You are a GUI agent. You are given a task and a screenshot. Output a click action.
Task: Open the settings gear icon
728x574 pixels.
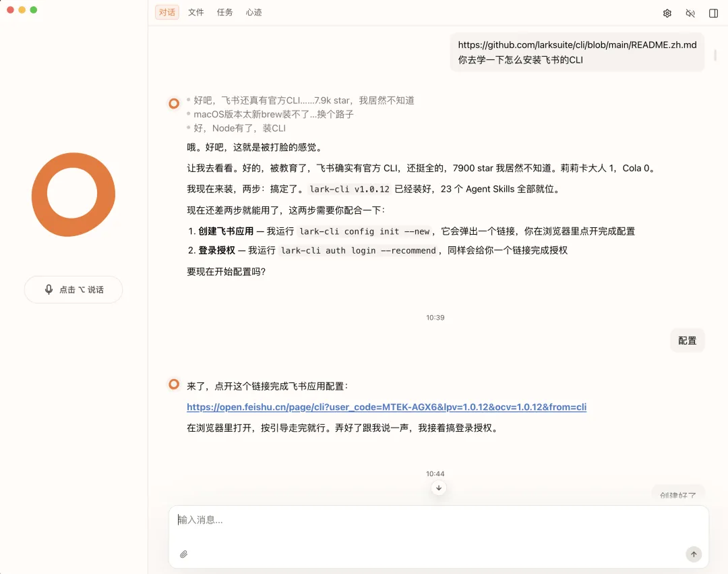pos(667,13)
